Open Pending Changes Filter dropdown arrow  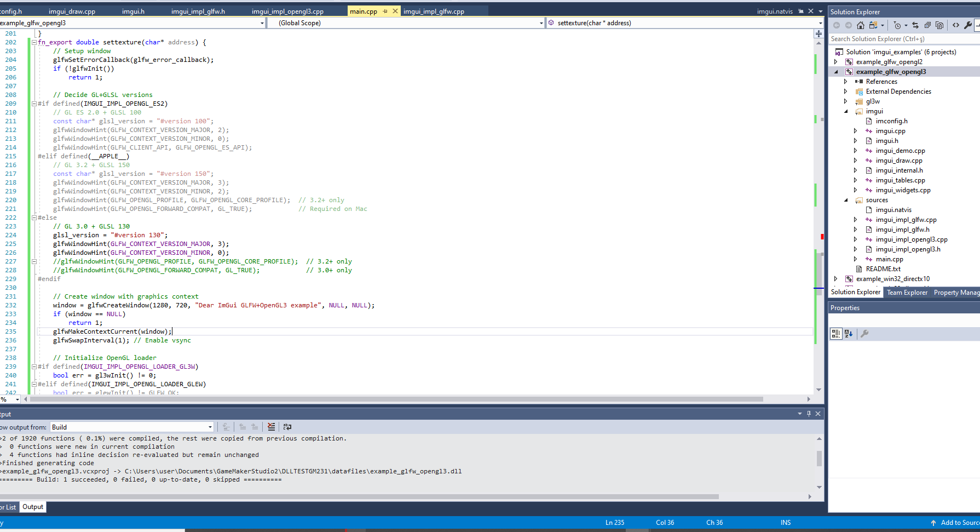pos(906,25)
